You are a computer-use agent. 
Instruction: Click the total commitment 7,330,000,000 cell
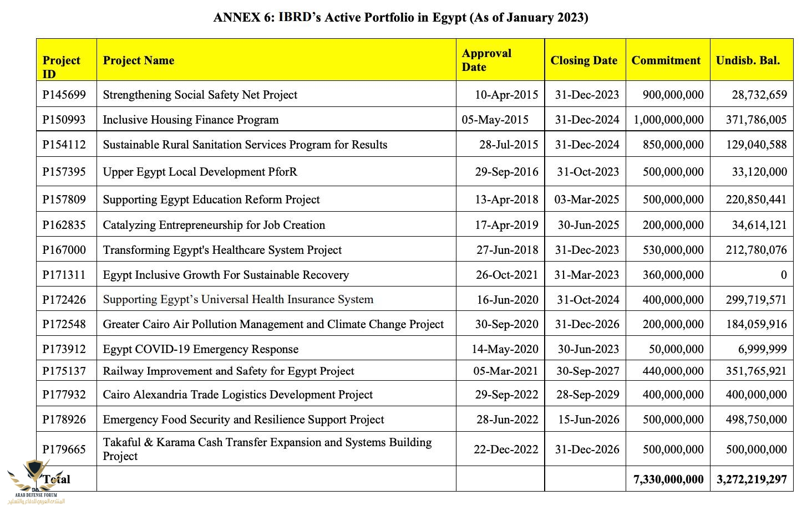668,479
